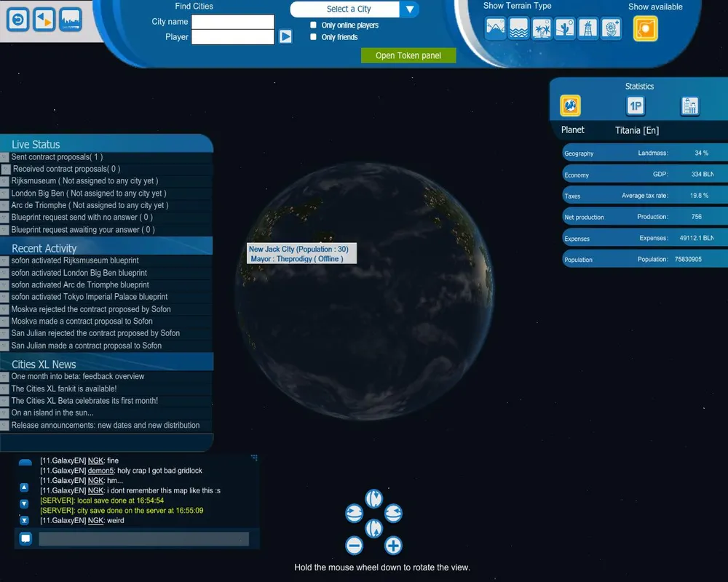Screen dimensions: 728x582
Task: Toggle the Show available yellow icon
Action: (645, 28)
